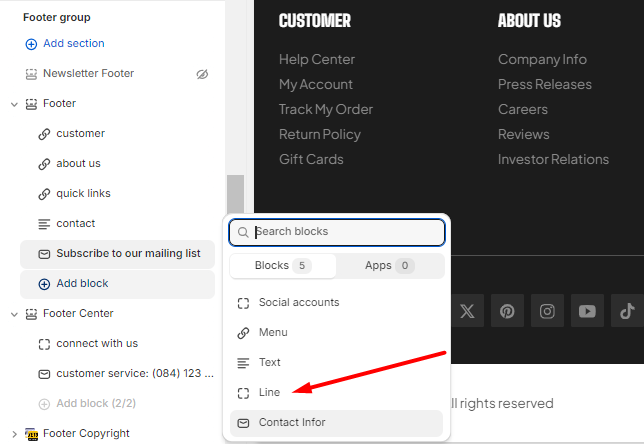This screenshot has width=644, height=444.
Task: Collapse the Footer Center section
Action: [13, 314]
